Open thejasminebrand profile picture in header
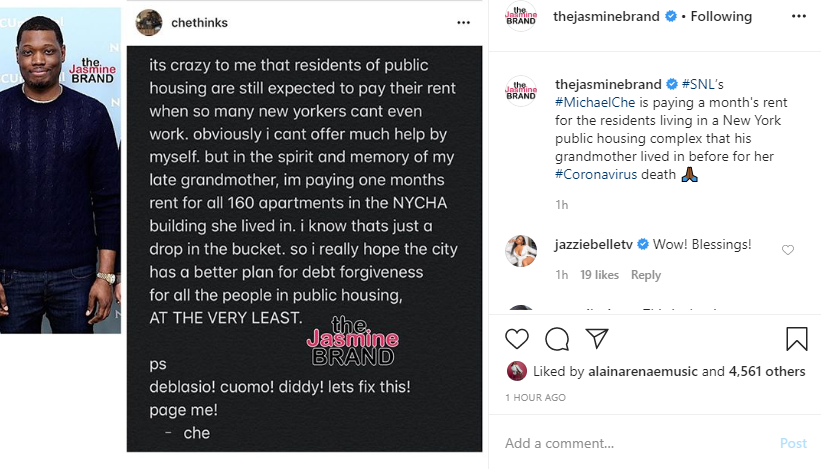Image resolution: width=821 pixels, height=469 pixels. pyautogui.click(x=520, y=17)
